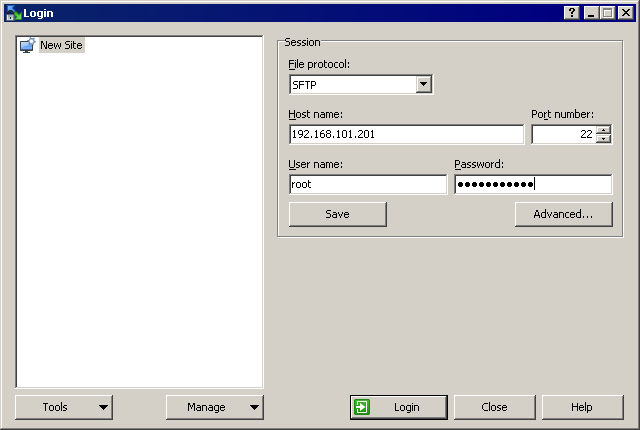Image resolution: width=640 pixels, height=430 pixels.
Task: Expand the Manage button dropdown arrow
Action: [x=254, y=407]
